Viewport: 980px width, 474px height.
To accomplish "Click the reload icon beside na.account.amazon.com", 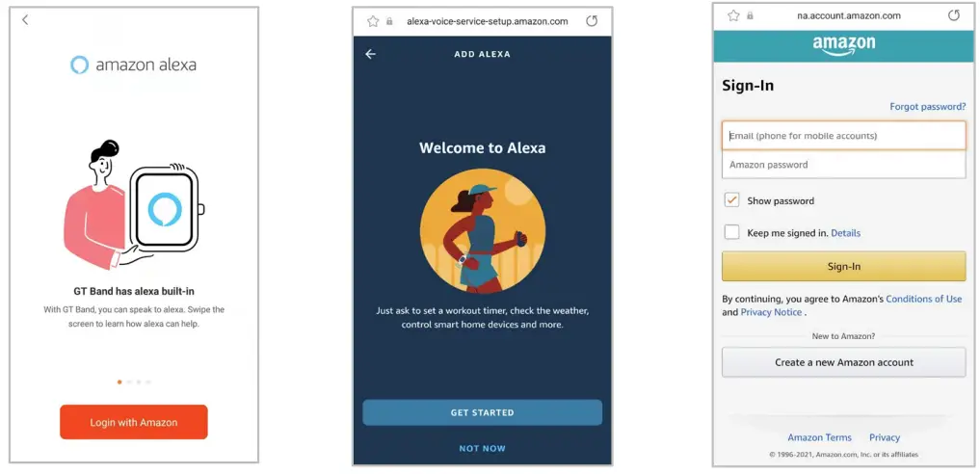I will click(954, 15).
